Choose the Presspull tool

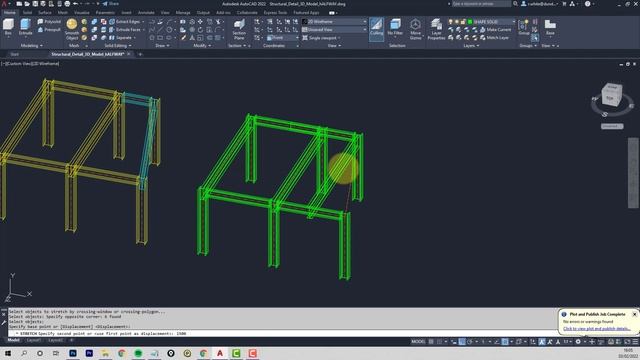coord(49,30)
